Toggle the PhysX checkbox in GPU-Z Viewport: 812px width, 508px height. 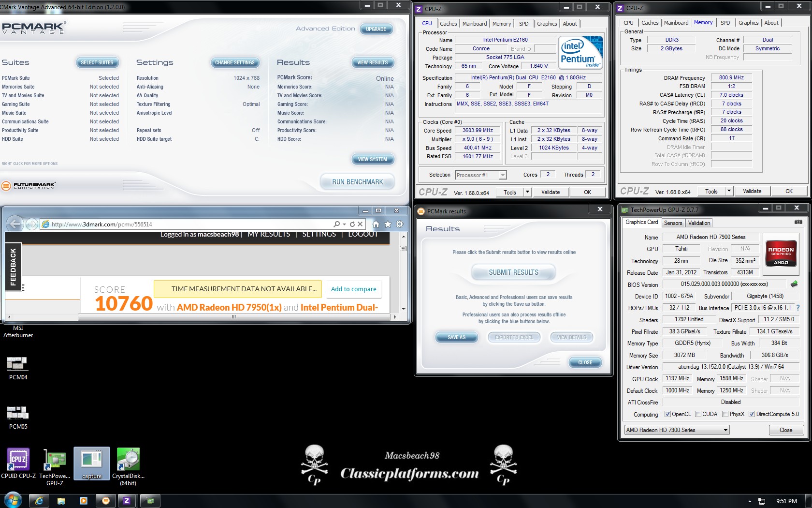click(725, 414)
